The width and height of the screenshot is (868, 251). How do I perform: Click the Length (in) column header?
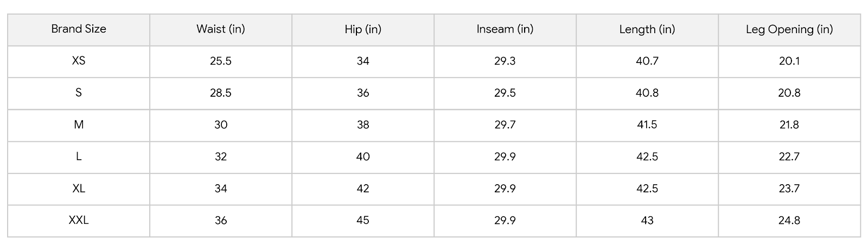pos(647,29)
